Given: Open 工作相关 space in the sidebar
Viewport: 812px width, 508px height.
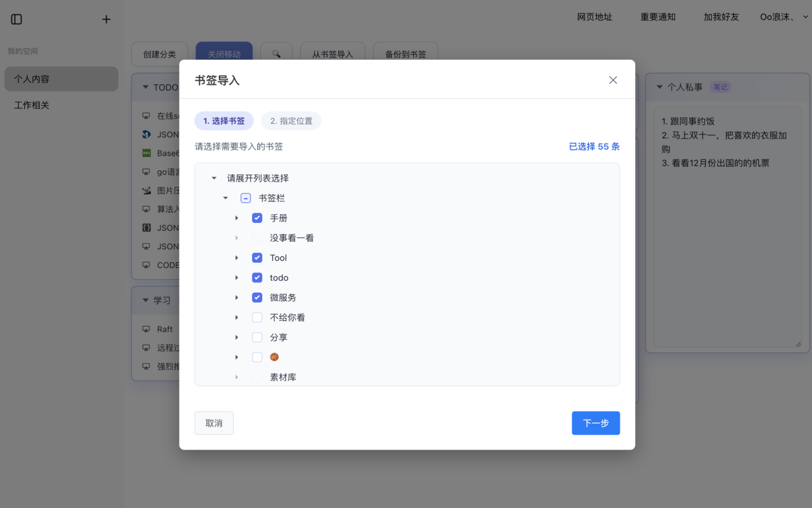Looking at the screenshot, I should pos(62,105).
